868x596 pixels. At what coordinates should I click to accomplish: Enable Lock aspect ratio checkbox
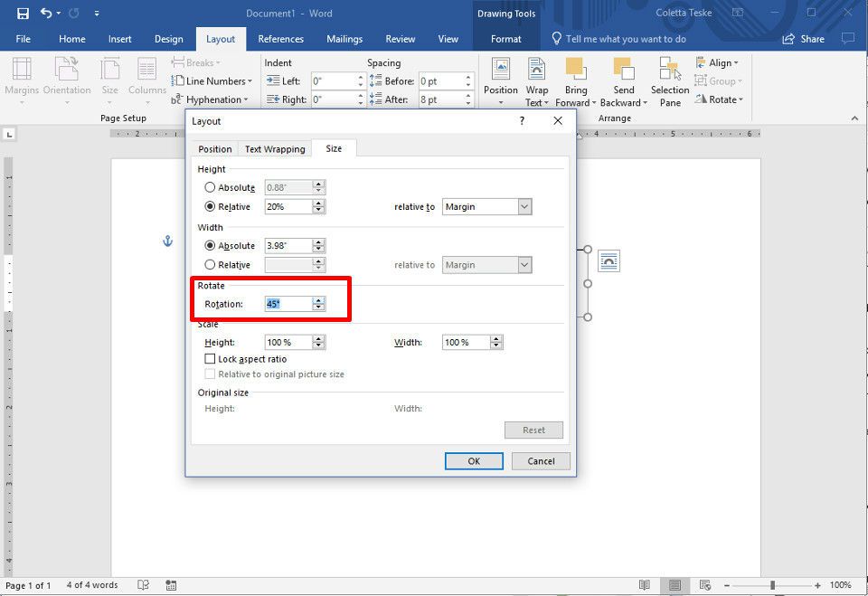tap(210, 359)
